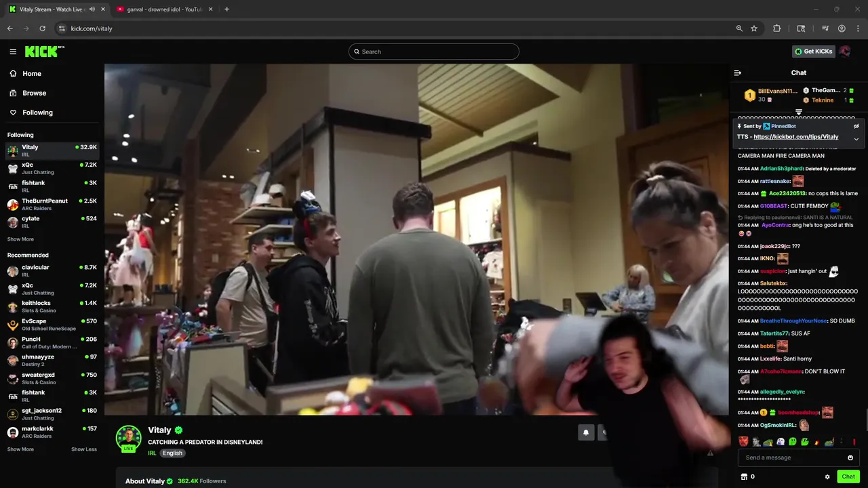Open a new browser tab
The height and width of the screenshot is (488, 868).
(226, 9)
